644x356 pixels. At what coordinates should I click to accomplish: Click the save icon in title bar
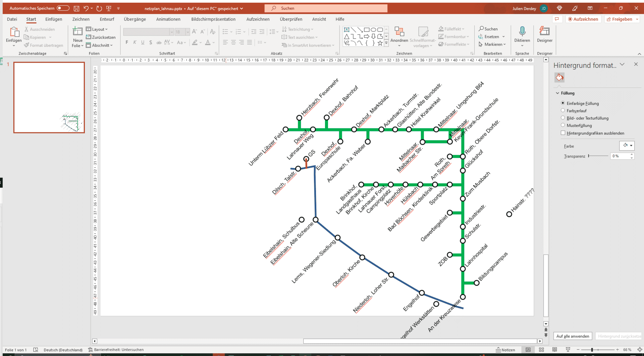tap(76, 8)
